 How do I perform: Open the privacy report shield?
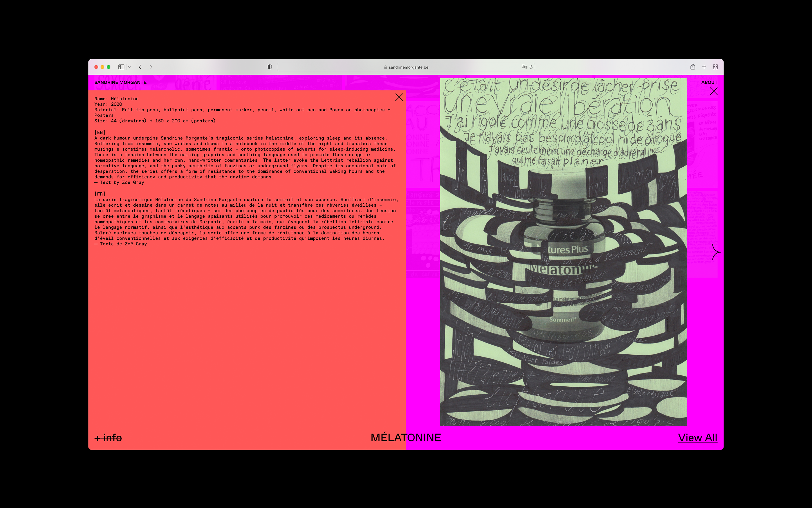click(x=269, y=67)
